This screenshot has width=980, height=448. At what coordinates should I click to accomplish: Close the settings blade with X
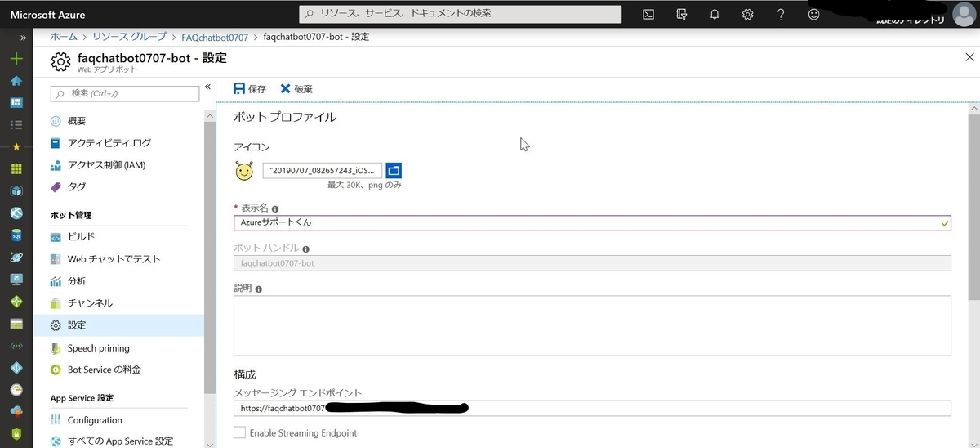pos(969,57)
